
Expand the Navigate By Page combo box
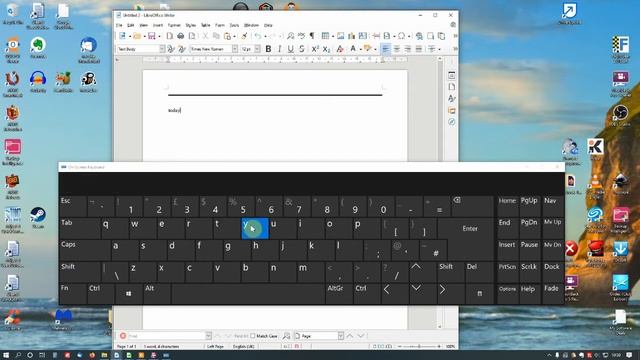coord(340,336)
